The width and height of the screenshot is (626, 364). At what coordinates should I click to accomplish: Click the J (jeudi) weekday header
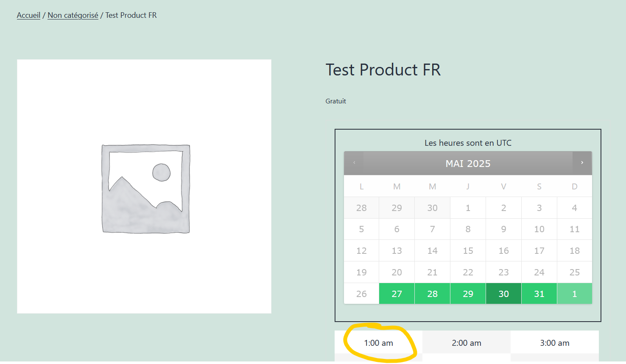468,186
